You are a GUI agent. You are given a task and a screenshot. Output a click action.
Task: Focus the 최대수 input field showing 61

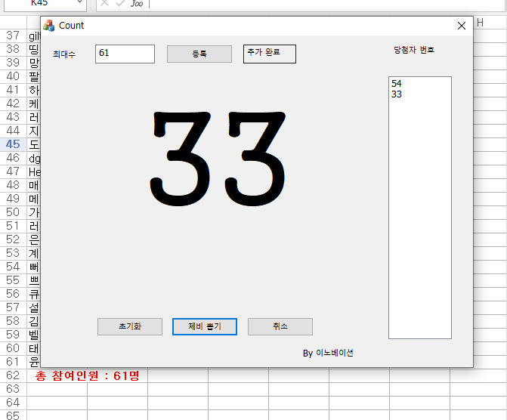pyautogui.click(x=125, y=54)
